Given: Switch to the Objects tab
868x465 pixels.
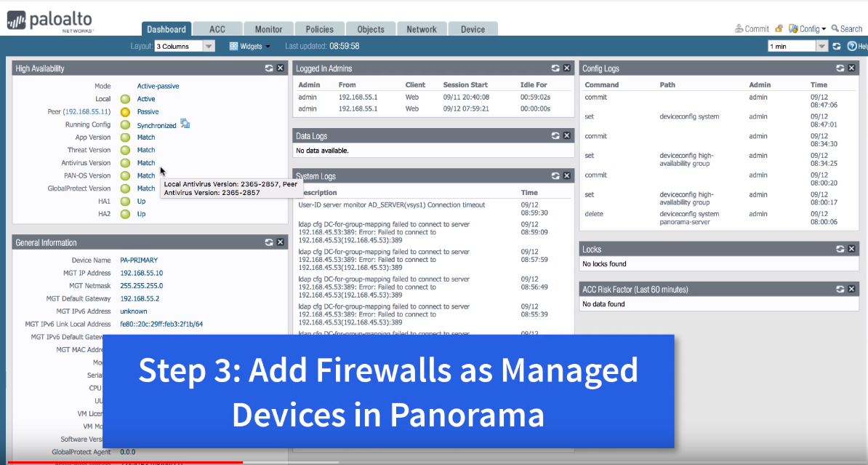Looking at the screenshot, I should point(370,29).
